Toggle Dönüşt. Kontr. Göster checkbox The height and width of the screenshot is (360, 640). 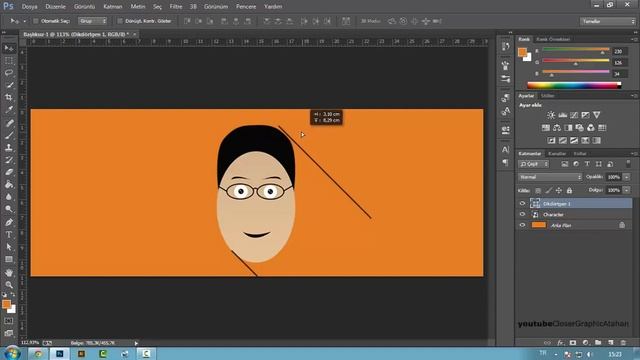point(120,21)
